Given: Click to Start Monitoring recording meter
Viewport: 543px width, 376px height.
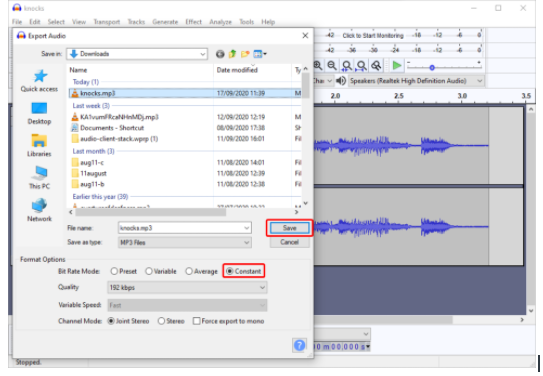Looking at the screenshot, I should point(373,36).
